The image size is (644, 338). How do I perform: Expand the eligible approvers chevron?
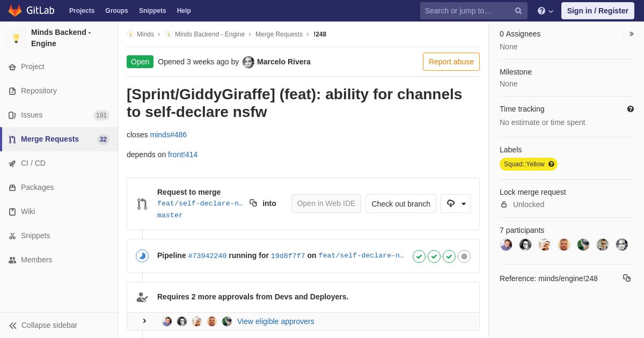pyautogui.click(x=144, y=321)
